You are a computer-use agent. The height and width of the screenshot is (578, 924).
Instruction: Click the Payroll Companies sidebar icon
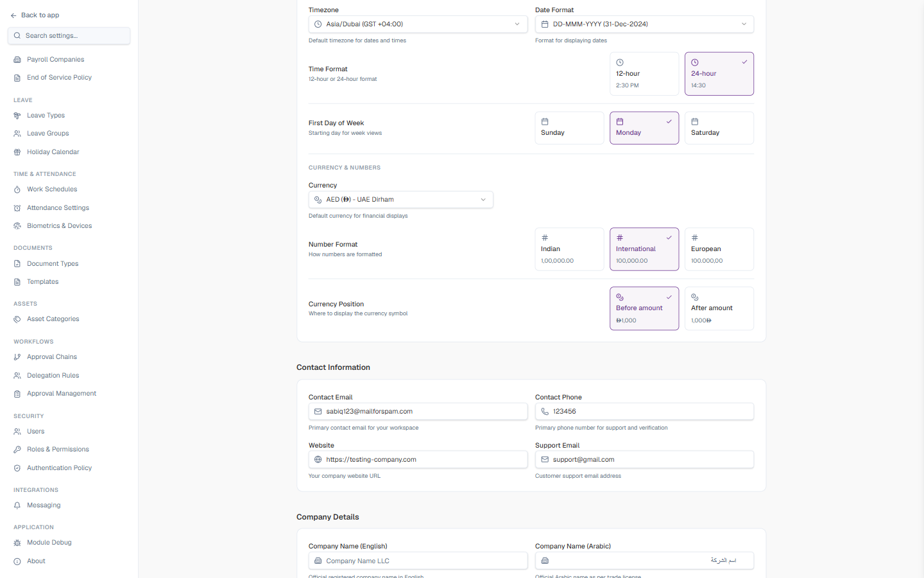click(x=17, y=60)
